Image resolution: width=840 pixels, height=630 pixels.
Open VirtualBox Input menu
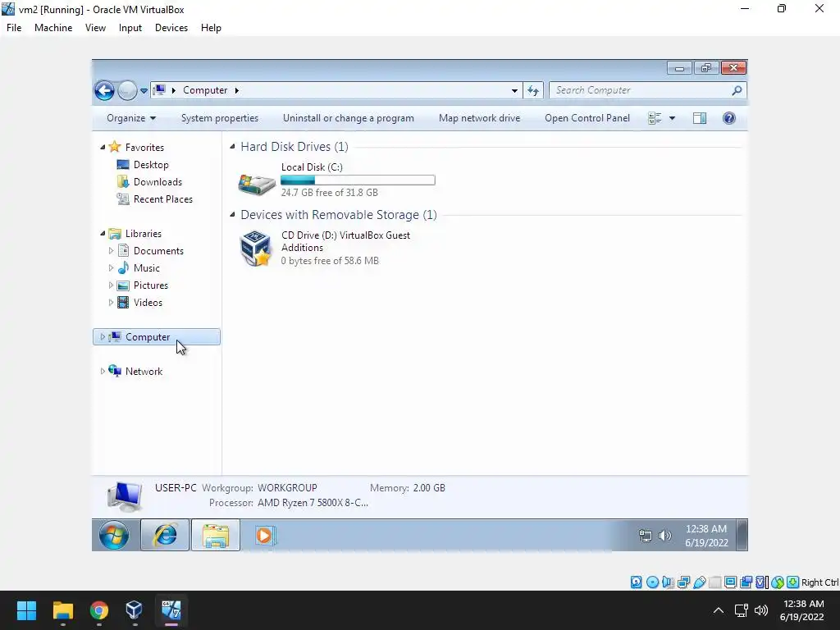(130, 28)
